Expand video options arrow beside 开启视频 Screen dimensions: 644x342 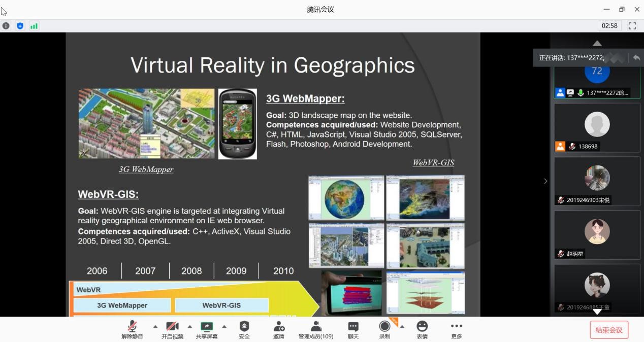[190, 326]
